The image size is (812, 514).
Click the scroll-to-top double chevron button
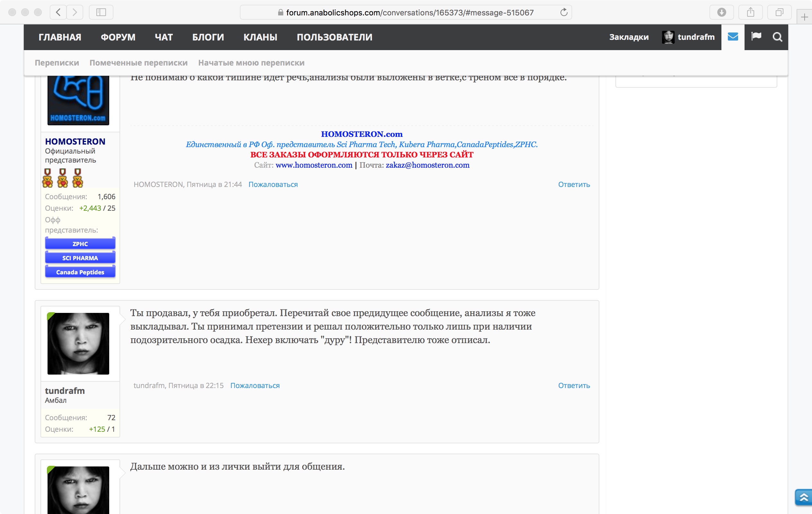click(804, 497)
